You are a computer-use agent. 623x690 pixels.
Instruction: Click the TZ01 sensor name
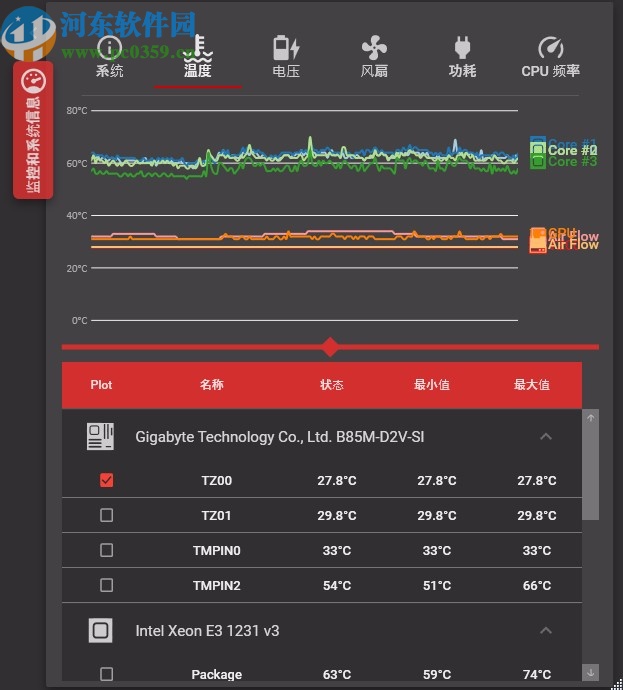[x=216, y=515]
